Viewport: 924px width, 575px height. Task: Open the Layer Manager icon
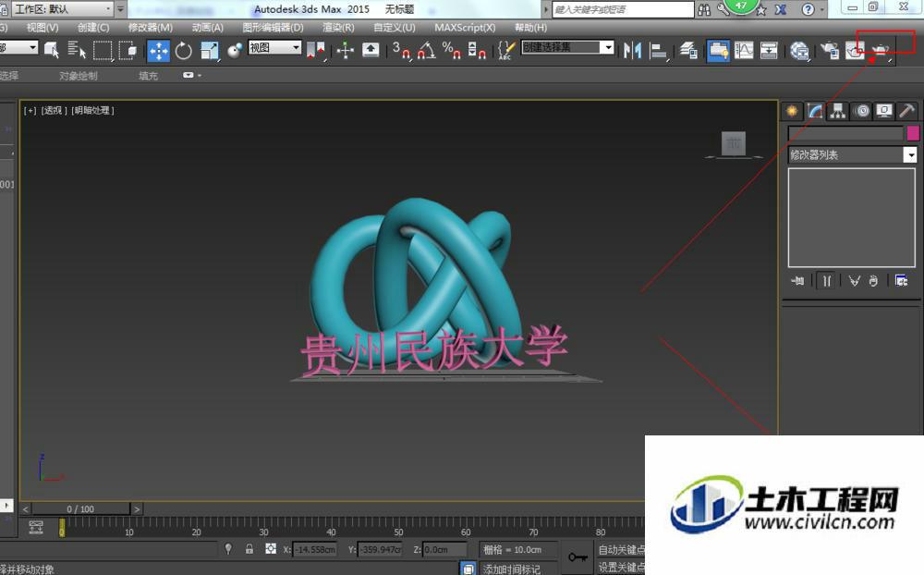tap(688, 50)
